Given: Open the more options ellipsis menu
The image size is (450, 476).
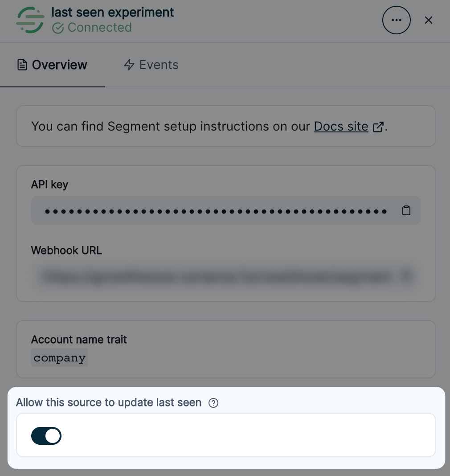Looking at the screenshot, I should click(396, 20).
